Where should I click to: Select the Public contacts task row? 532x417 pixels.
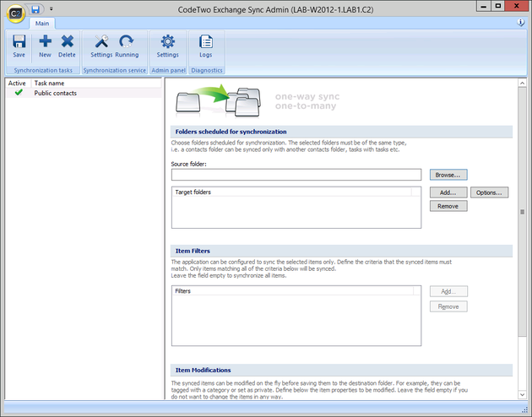(84, 93)
